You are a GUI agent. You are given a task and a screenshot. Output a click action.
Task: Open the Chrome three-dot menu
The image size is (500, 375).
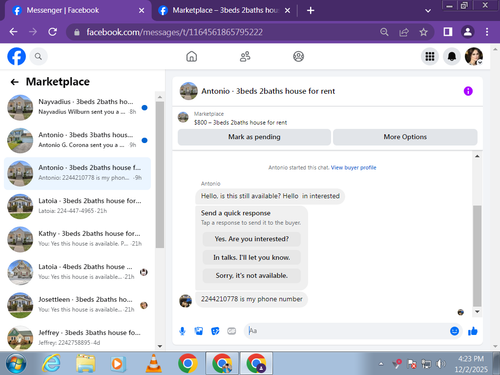click(487, 32)
